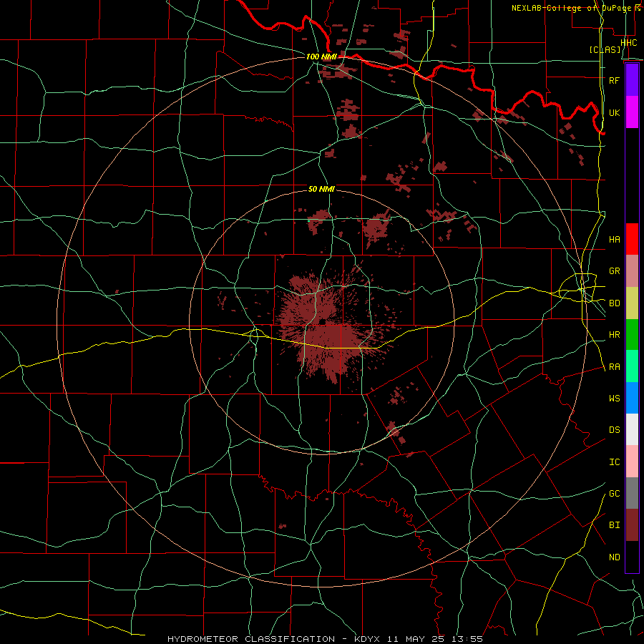The height and width of the screenshot is (644, 644).
Task: Click the green HR color swatch
Action: tap(632, 335)
